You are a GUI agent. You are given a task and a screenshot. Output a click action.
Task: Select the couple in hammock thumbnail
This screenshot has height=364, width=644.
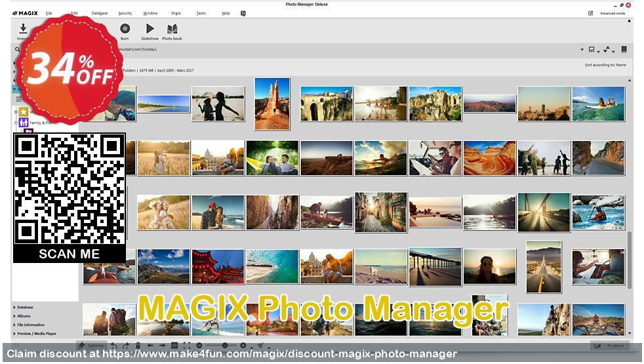[272, 158]
